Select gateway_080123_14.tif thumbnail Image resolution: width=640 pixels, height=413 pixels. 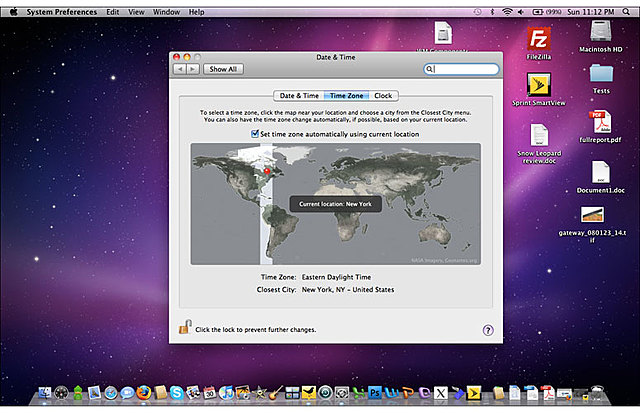coord(592,214)
